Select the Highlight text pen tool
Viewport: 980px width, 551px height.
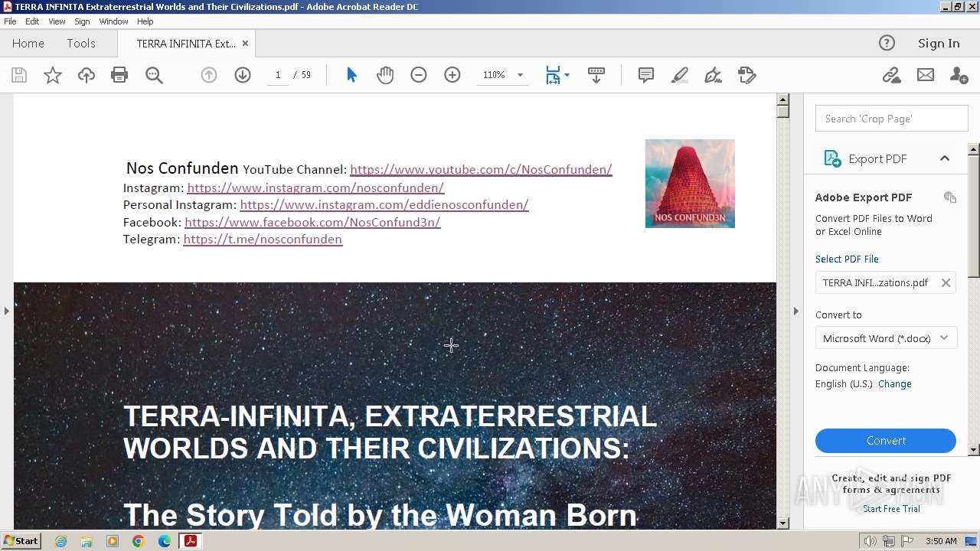pyautogui.click(x=679, y=75)
